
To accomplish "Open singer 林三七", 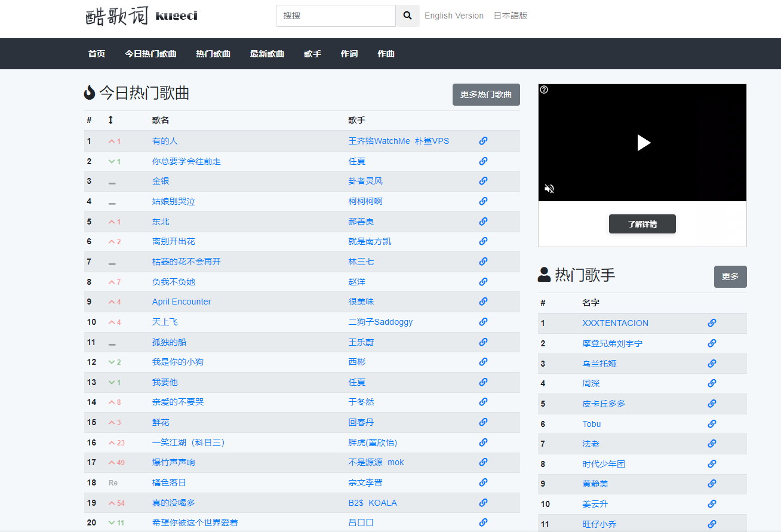I will [361, 262].
